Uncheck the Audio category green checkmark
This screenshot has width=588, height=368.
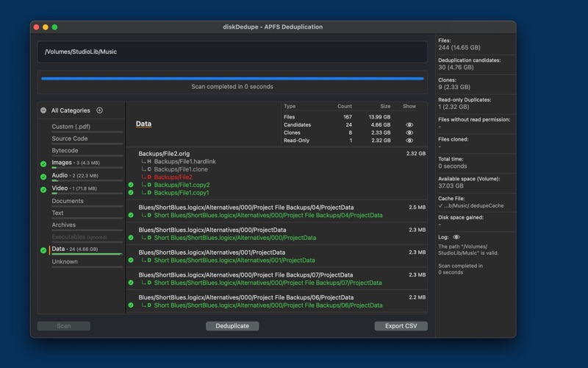43,177
